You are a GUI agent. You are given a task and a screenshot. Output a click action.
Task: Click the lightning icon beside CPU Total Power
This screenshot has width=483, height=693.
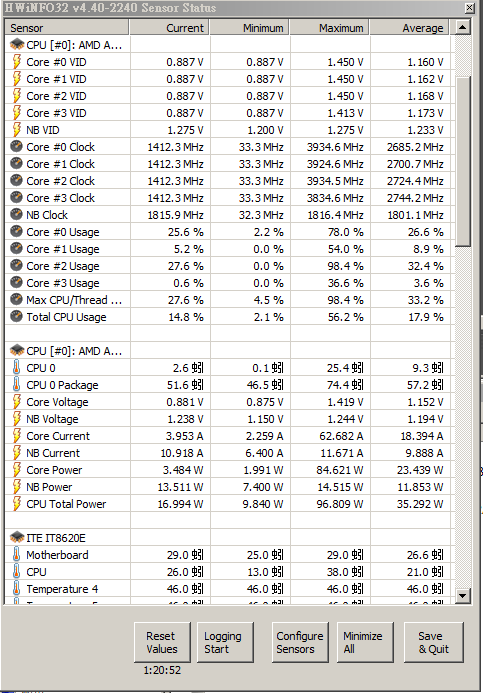(x=16, y=504)
